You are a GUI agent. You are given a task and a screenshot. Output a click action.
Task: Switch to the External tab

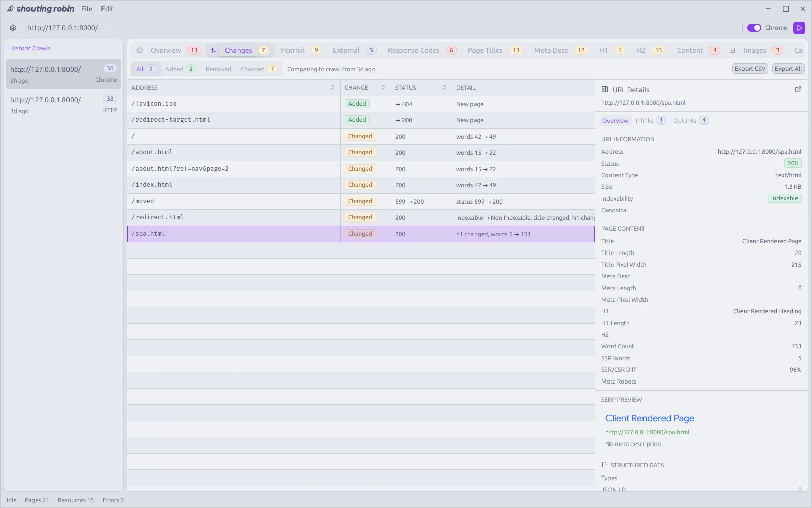click(x=354, y=50)
